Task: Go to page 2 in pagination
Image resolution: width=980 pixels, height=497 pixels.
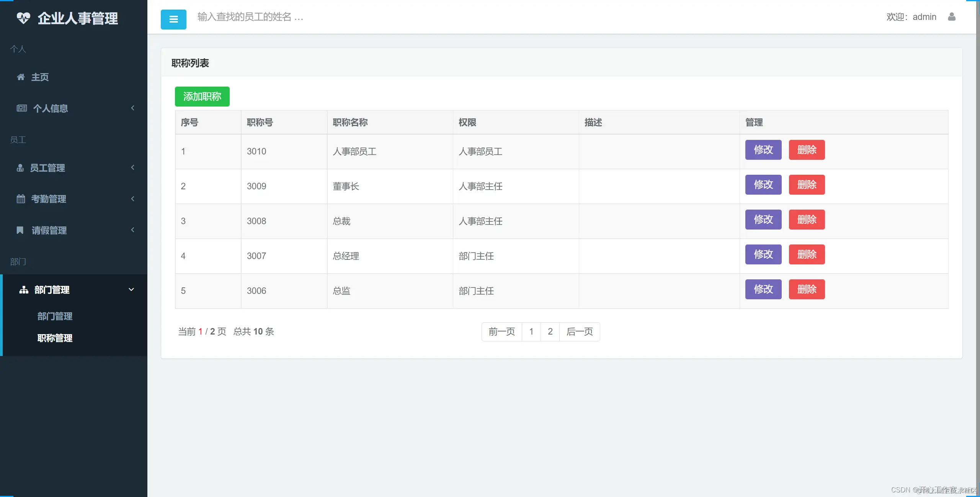Action: click(x=550, y=331)
